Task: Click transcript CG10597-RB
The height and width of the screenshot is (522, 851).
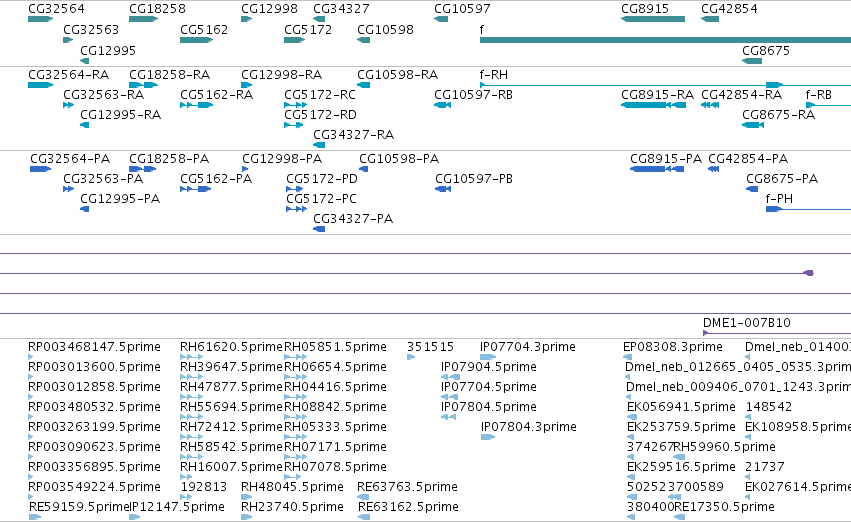Action: pos(473,95)
